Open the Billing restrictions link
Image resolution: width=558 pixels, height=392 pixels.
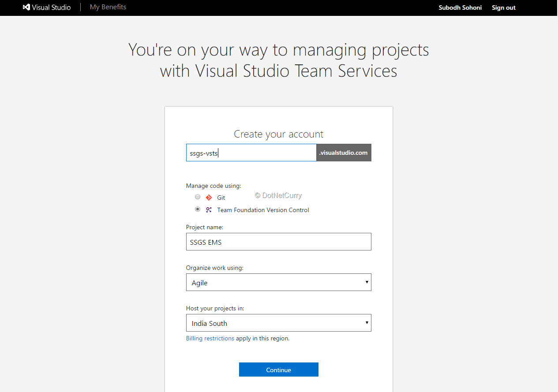coord(210,339)
